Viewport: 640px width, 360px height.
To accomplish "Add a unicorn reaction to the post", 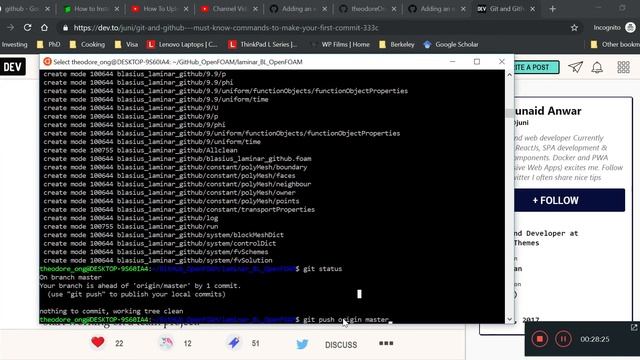I will (166, 343).
